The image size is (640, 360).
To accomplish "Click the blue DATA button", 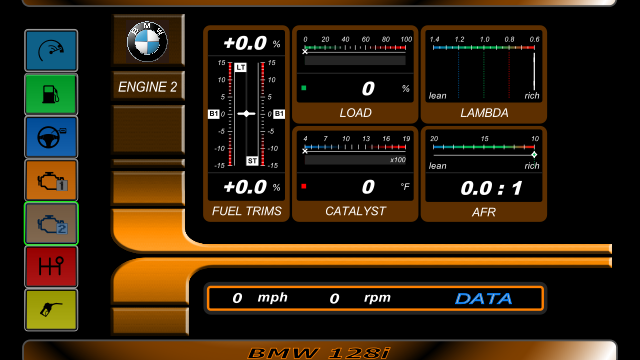I will [483, 298].
